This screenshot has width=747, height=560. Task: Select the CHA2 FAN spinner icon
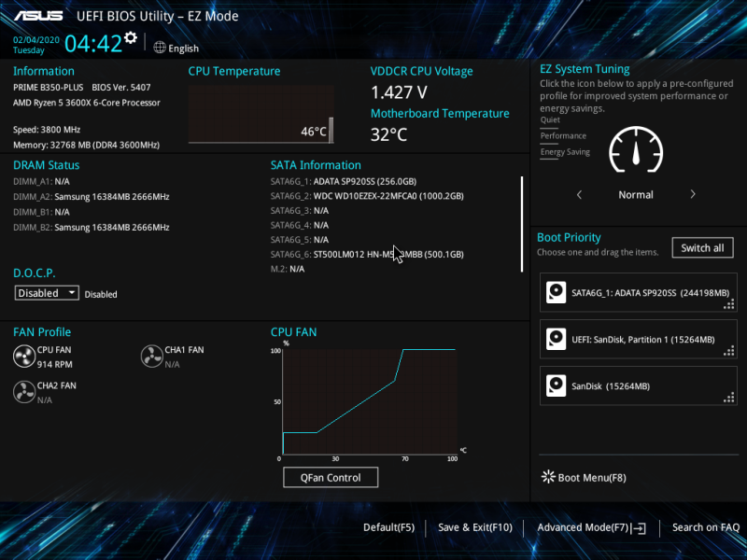24,392
